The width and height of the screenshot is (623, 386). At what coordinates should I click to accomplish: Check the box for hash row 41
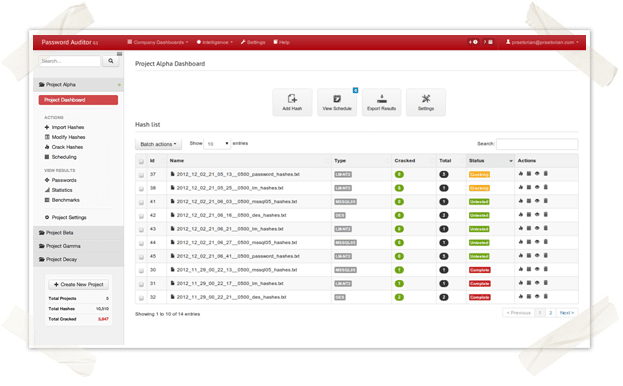141,203
